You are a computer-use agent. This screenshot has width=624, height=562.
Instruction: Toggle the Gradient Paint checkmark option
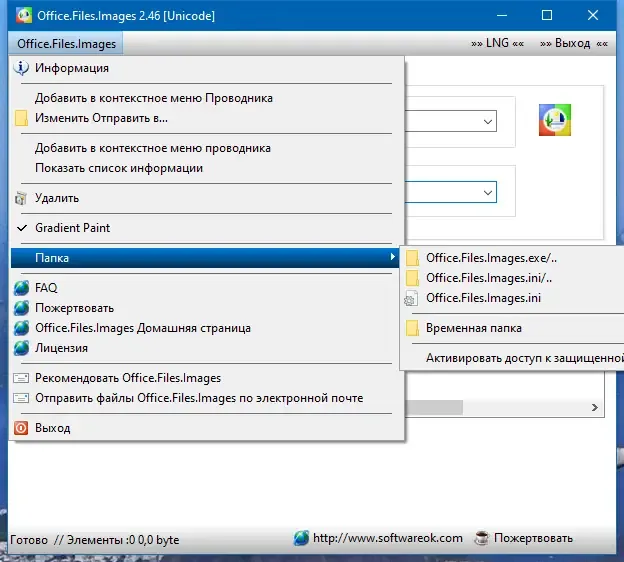207,228
